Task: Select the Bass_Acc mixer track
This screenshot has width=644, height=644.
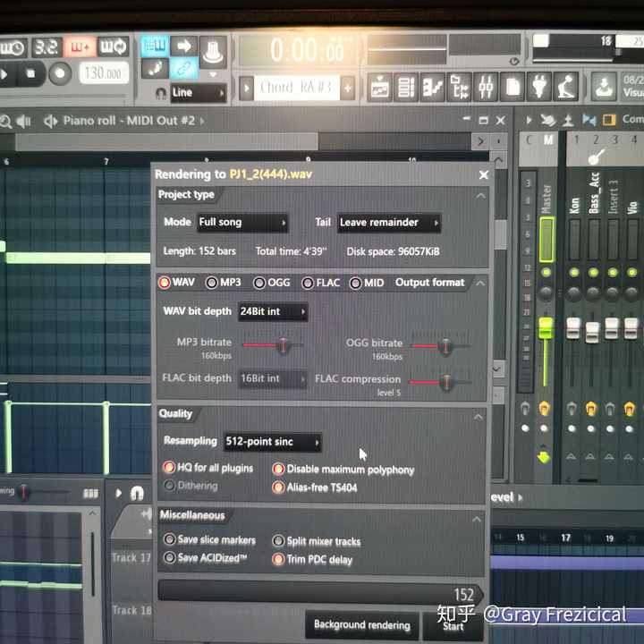Action: [x=594, y=194]
